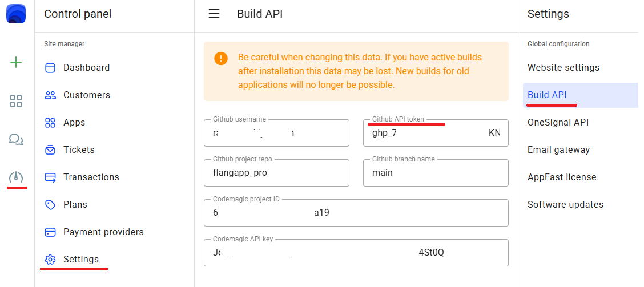
Task: Open Plans from the sidebar
Action: click(x=75, y=205)
